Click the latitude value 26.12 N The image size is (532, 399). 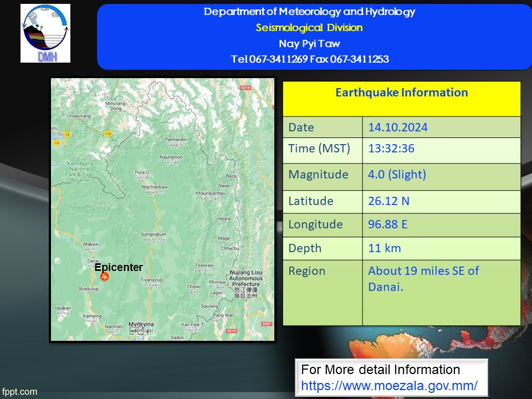389,201
